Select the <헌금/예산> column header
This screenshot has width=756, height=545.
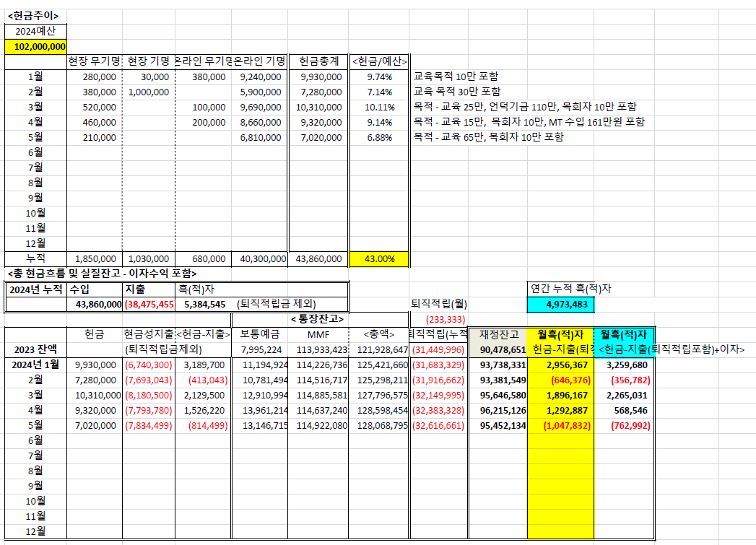(378, 61)
